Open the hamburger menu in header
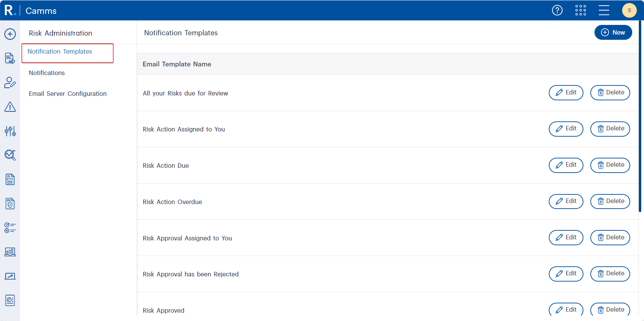This screenshot has height=321, width=644. (604, 10)
